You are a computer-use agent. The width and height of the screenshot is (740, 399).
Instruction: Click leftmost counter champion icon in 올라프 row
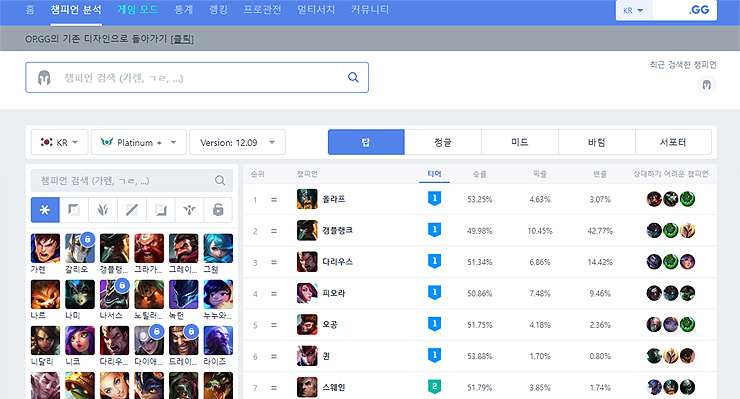coord(654,199)
